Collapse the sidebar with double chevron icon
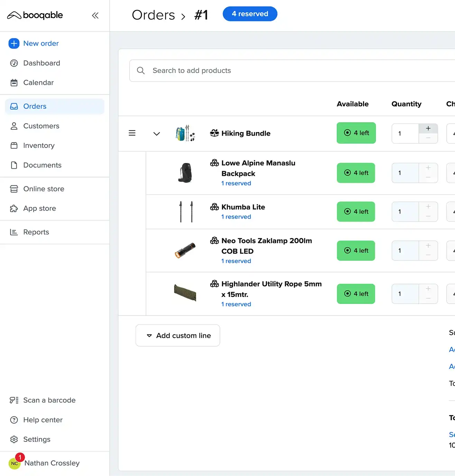This screenshot has height=476, width=455. [x=95, y=15]
